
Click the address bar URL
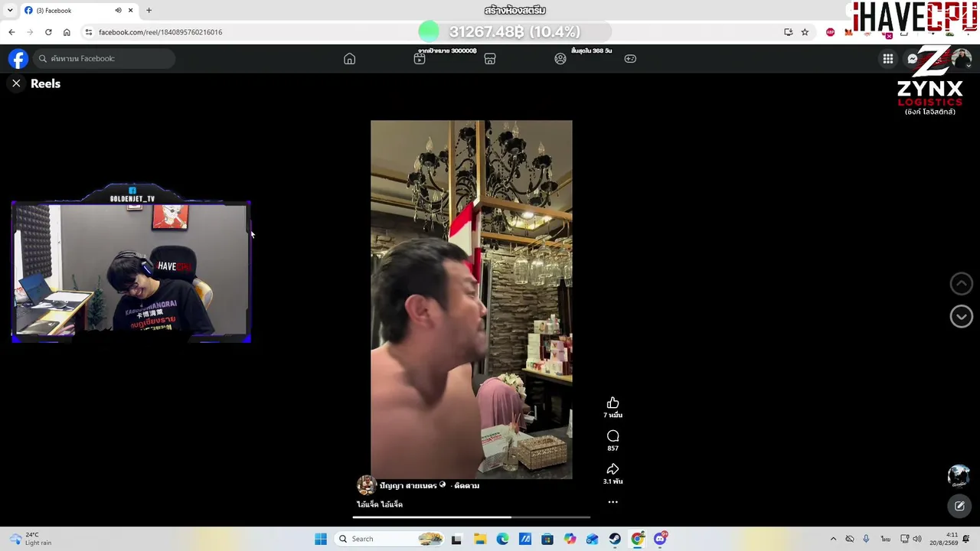160,32
